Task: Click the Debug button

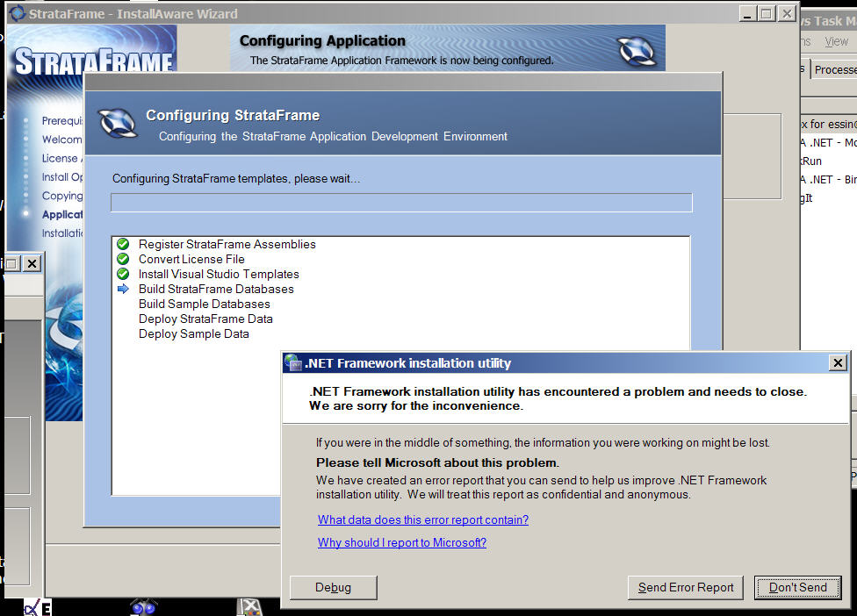Action: point(333,588)
